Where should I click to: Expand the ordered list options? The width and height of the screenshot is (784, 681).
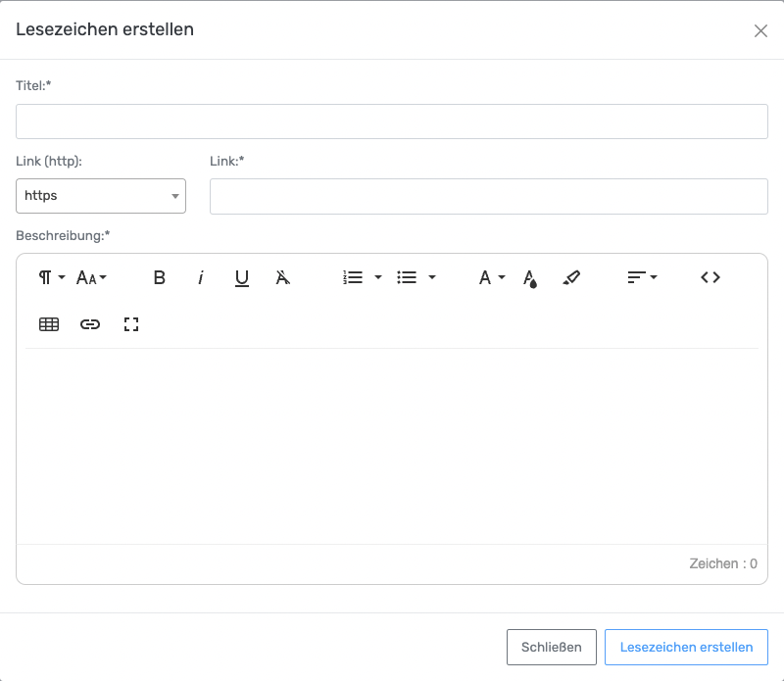coord(363,277)
